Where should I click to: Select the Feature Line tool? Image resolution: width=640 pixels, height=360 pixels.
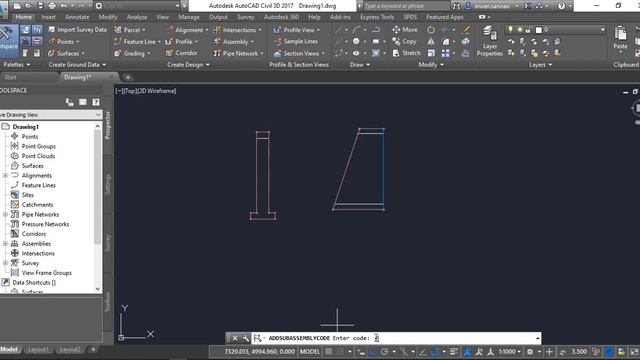point(136,42)
